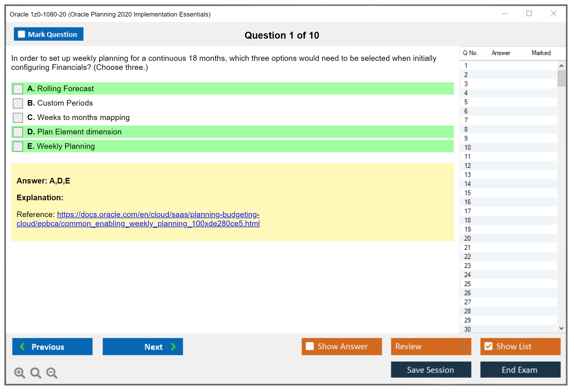Close the exam window

tap(553, 14)
